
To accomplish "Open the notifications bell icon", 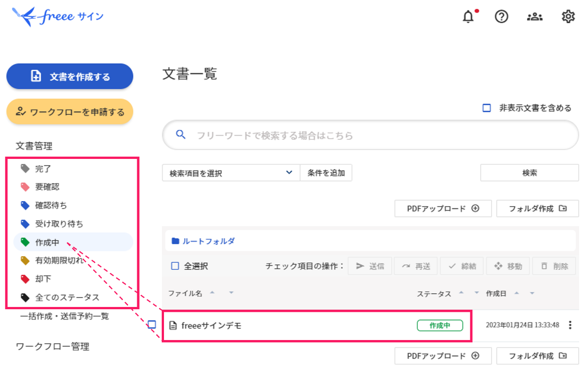I will pyautogui.click(x=468, y=17).
